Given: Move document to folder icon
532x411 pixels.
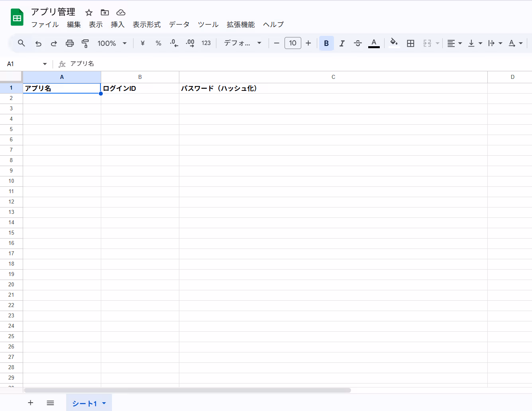Looking at the screenshot, I should [x=105, y=12].
